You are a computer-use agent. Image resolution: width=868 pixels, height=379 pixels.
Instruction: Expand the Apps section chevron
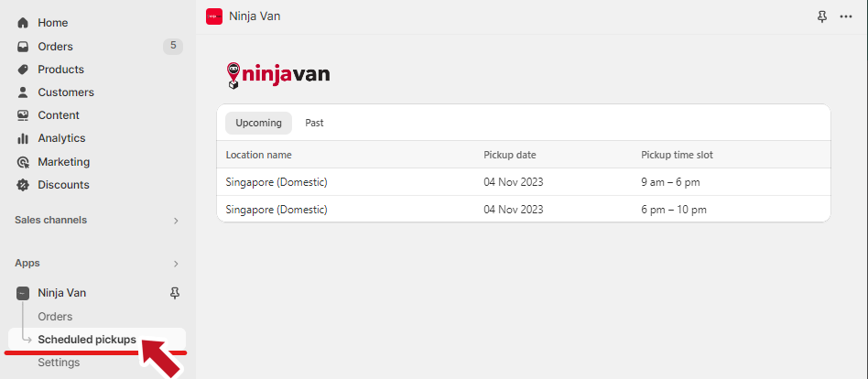[x=176, y=264]
